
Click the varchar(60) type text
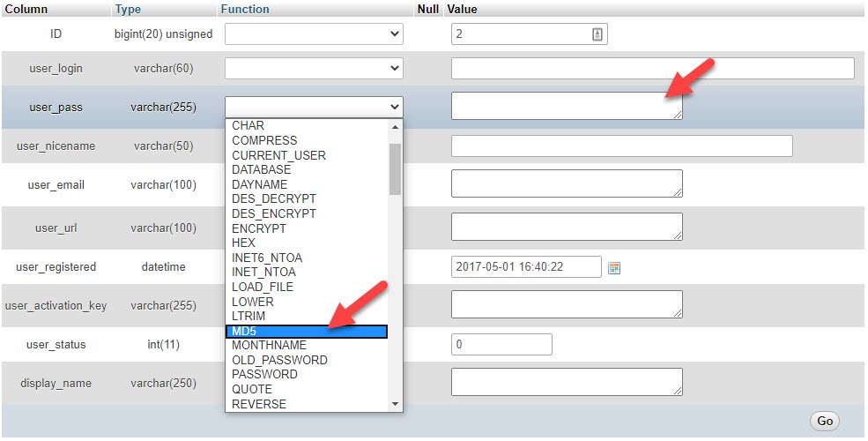pyautogui.click(x=163, y=69)
